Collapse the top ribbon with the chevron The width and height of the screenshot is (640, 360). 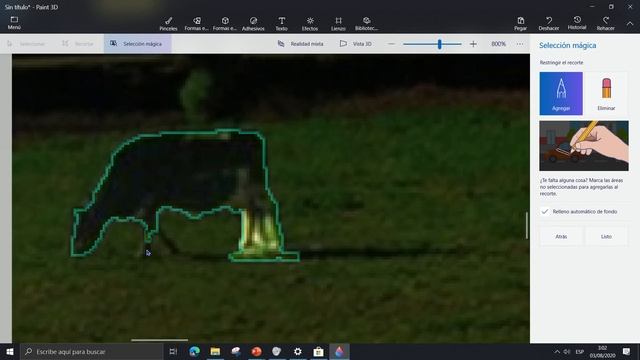click(x=630, y=24)
